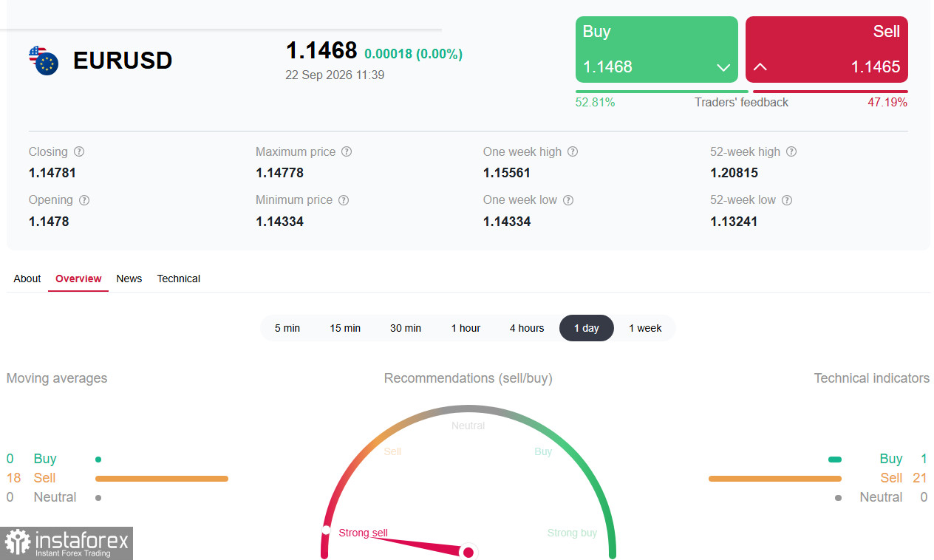The image size is (934, 560).
Task: Click the EURUSD flag icon
Action: 43,61
